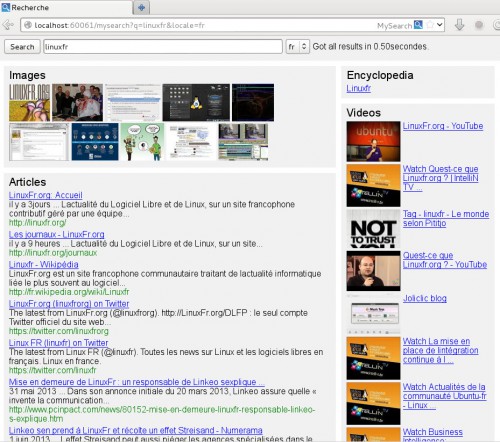
Task: Click the Search button
Action: [x=22, y=47]
